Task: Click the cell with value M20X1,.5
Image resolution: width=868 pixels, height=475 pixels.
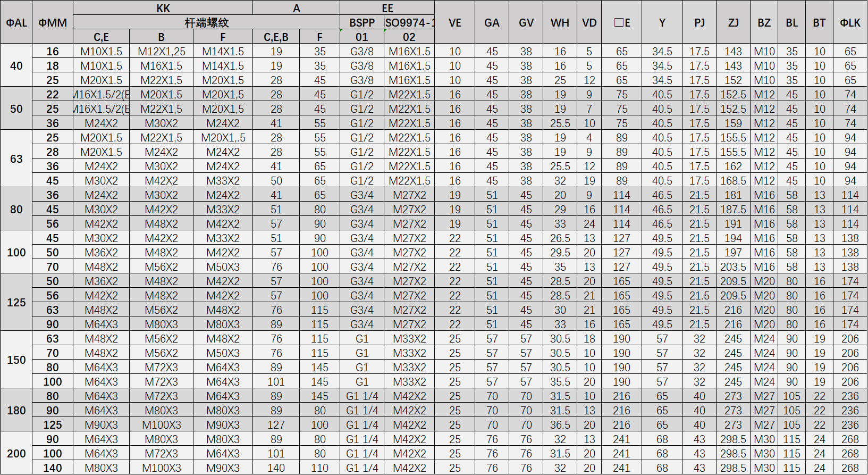Action: point(223,138)
